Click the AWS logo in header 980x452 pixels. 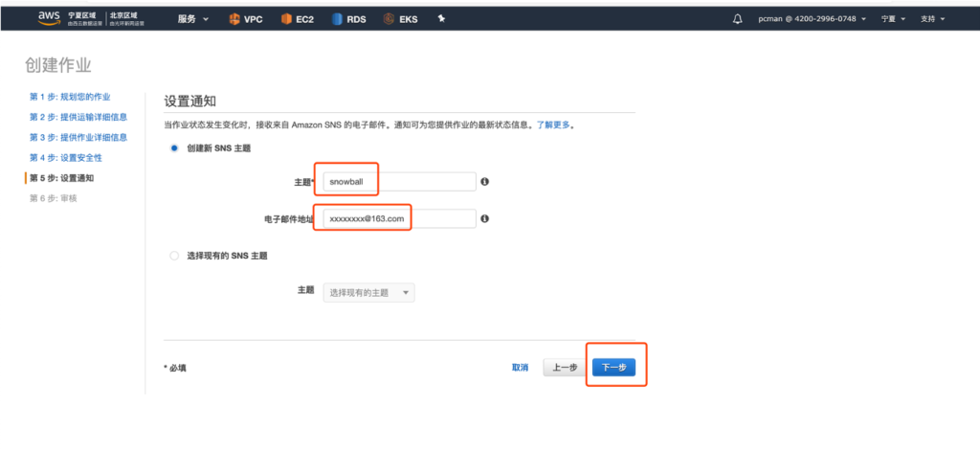click(50, 18)
